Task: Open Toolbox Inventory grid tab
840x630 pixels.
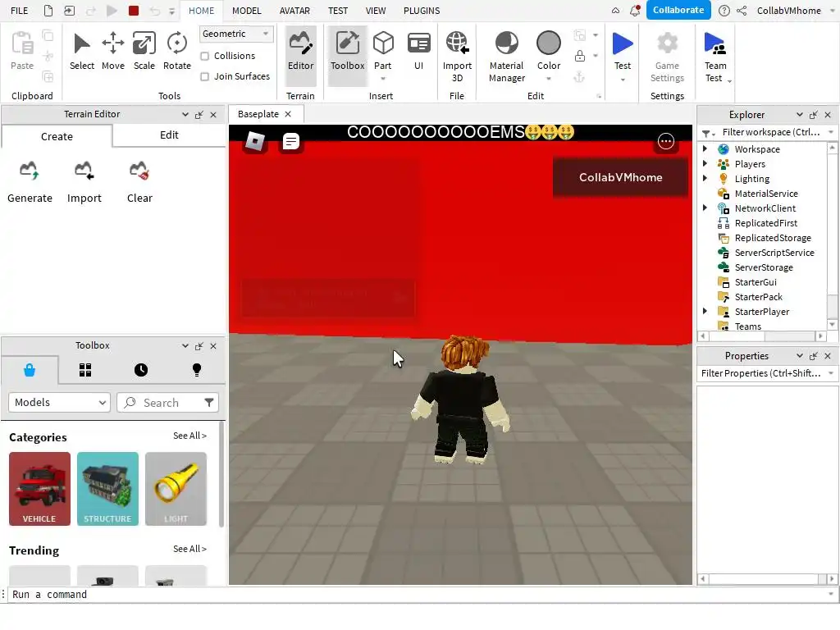Action: pos(85,370)
